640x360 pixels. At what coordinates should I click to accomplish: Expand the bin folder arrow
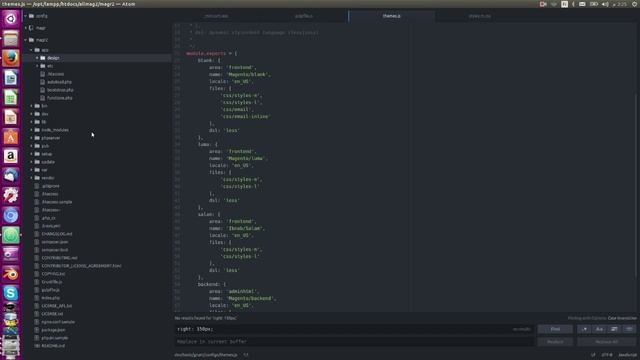(x=31, y=106)
